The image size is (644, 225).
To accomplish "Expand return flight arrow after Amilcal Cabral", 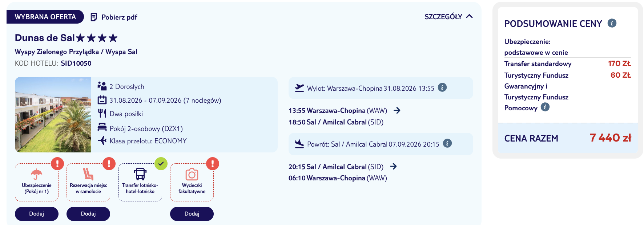I will click(393, 166).
